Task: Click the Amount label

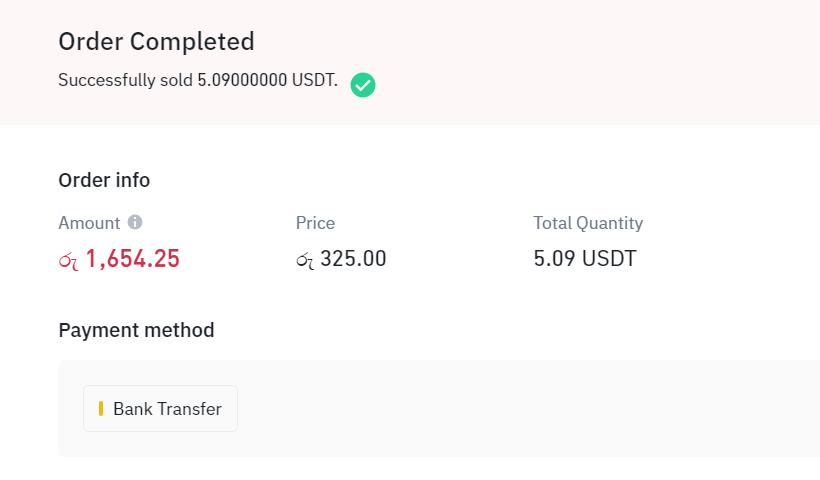Action: click(89, 223)
